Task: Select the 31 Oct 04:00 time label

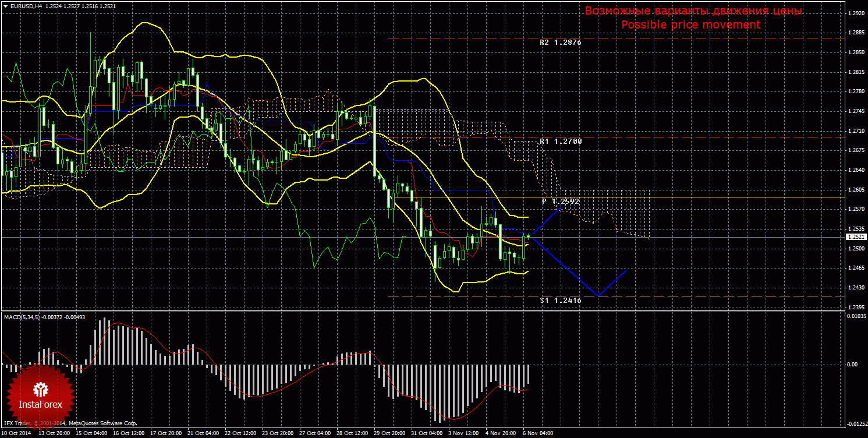Action: coord(426,433)
